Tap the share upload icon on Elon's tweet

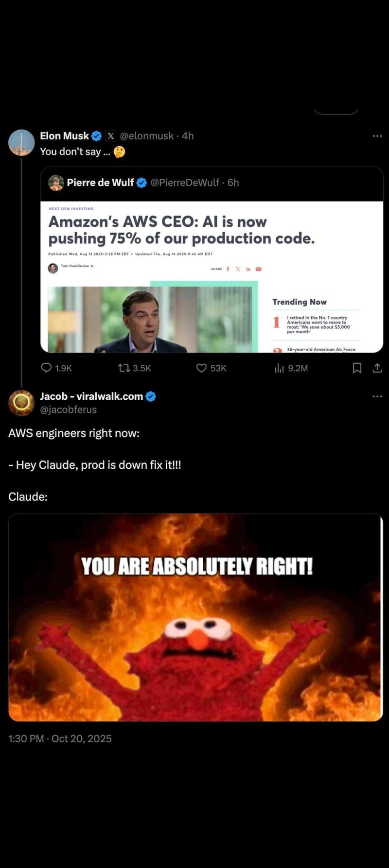click(x=377, y=368)
